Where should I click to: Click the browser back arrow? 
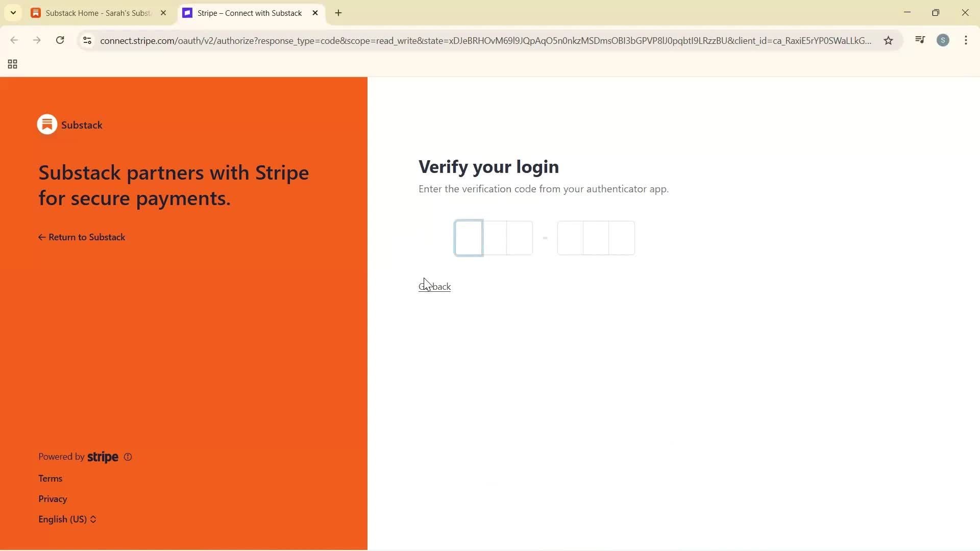click(14, 40)
